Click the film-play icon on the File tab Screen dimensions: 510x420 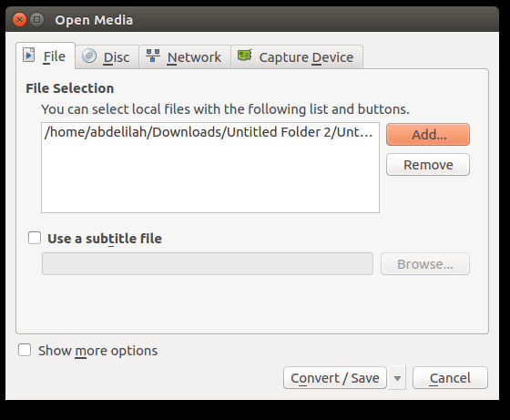coord(28,55)
